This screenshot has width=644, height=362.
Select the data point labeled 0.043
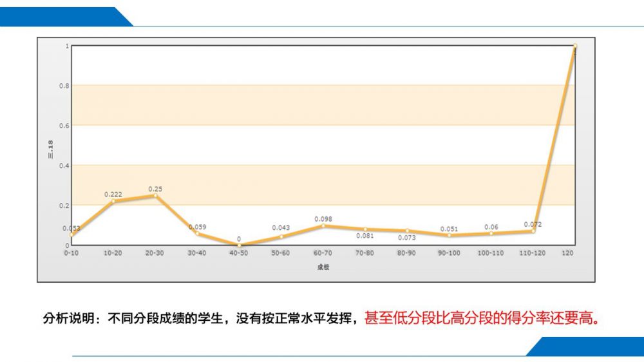point(281,236)
